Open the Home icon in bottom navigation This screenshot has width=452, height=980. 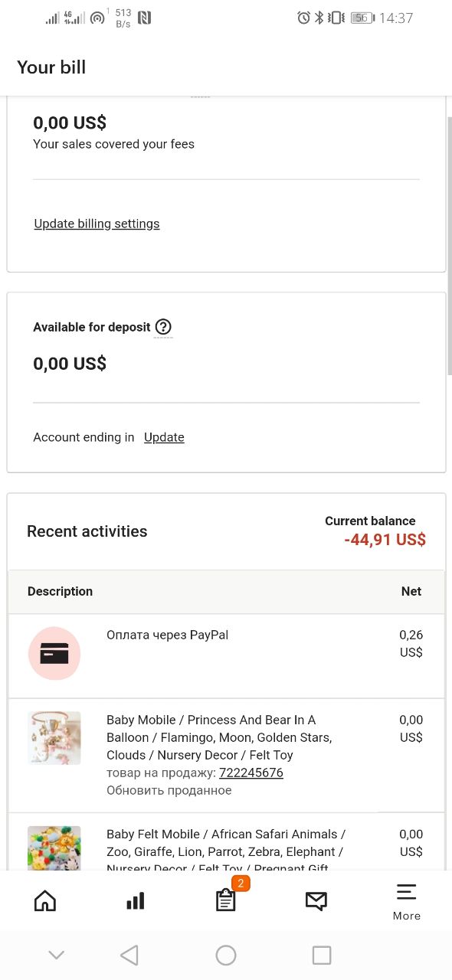(x=45, y=901)
